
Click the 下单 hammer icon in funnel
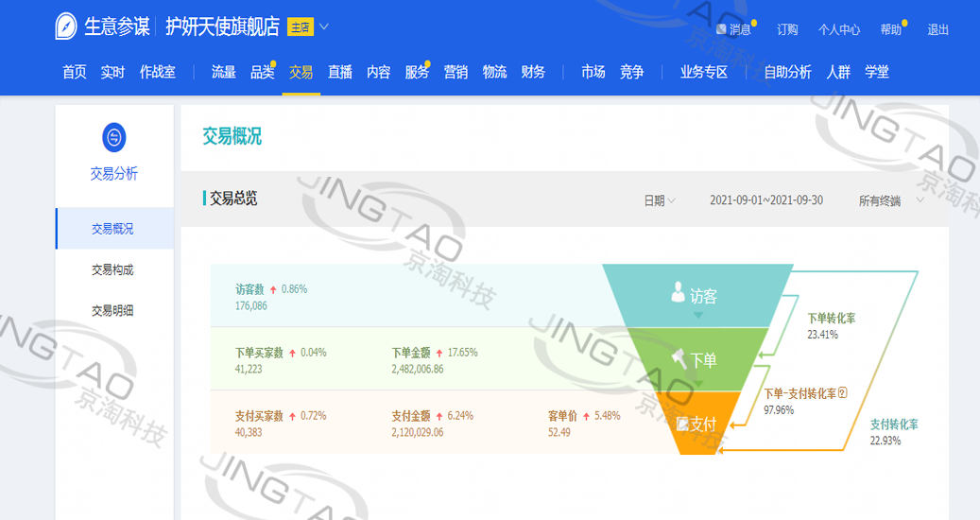679,359
